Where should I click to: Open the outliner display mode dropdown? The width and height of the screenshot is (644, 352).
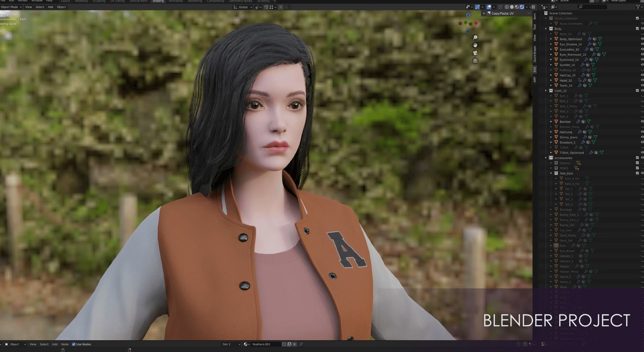coord(554,7)
